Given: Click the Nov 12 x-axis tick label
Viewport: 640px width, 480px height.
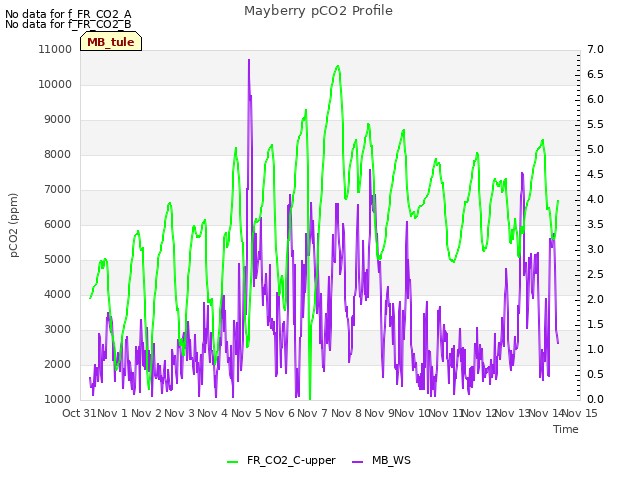Looking at the screenshot, I should [479, 413].
